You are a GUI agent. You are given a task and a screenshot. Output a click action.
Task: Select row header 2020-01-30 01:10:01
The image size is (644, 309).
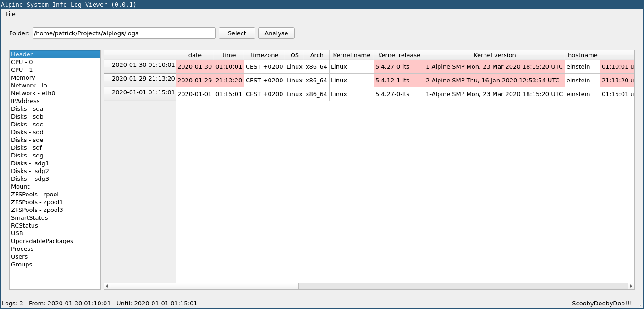(140, 67)
